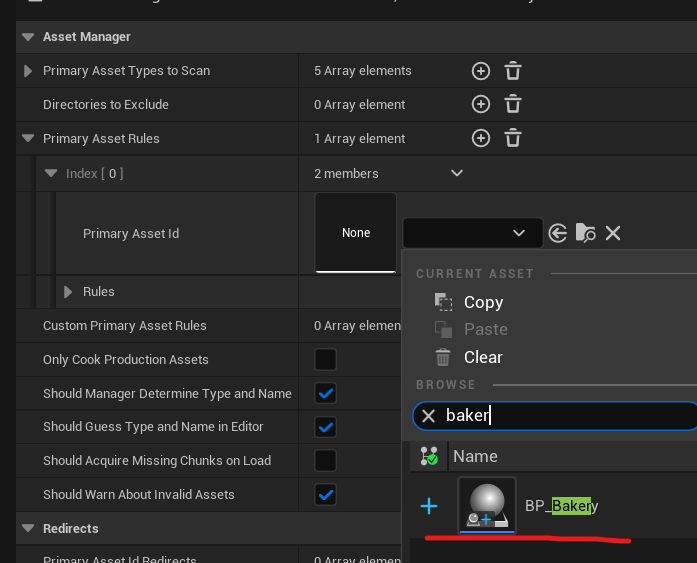Use selected asset from Content Browser
The height and width of the screenshot is (563, 697).
point(558,233)
